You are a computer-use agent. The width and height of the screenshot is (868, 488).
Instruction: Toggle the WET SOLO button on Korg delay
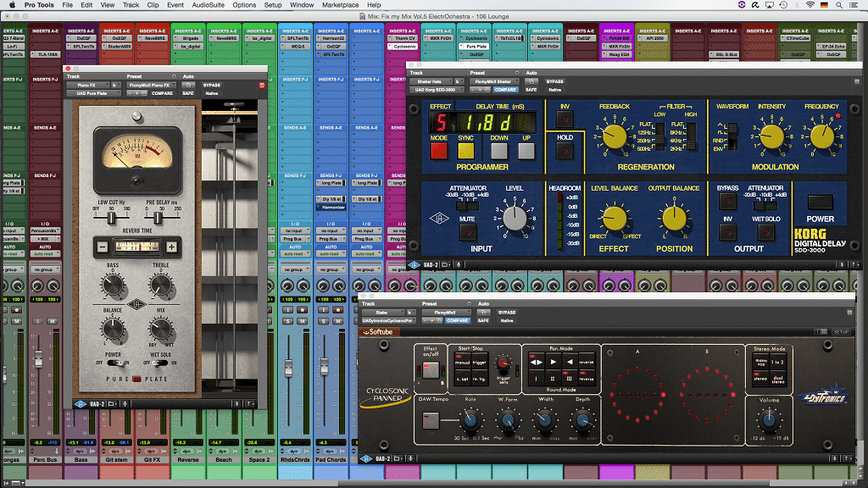[766, 232]
